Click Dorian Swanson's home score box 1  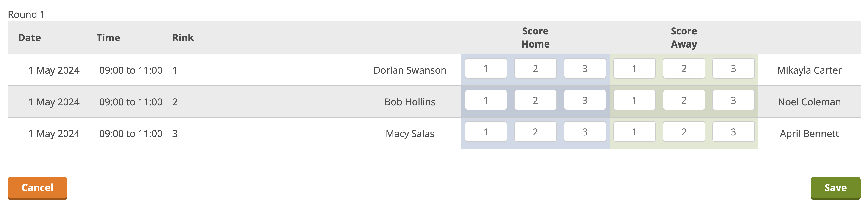click(x=486, y=68)
